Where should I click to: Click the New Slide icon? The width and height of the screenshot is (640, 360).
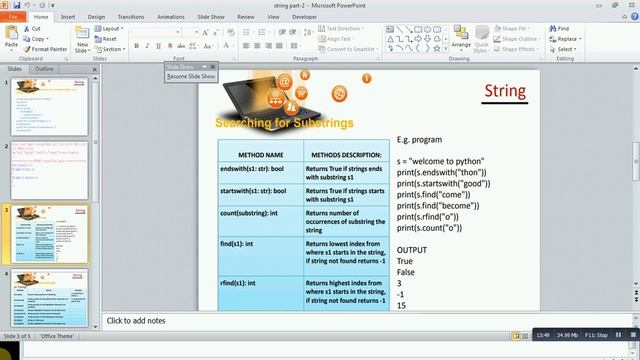(82, 33)
